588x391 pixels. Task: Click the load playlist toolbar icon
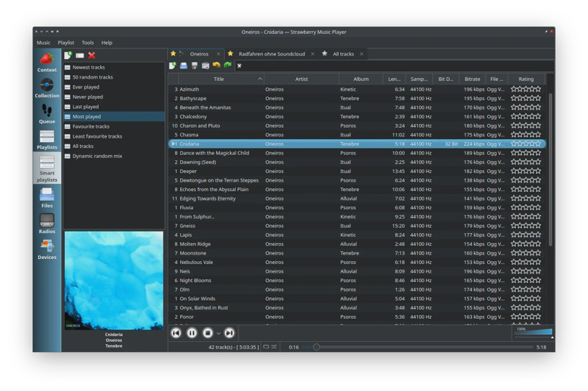(x=183, y=66)
